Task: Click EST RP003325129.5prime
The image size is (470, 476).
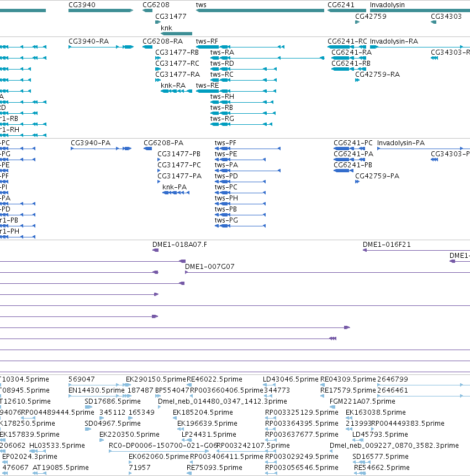Action: (x=302, y=412)
